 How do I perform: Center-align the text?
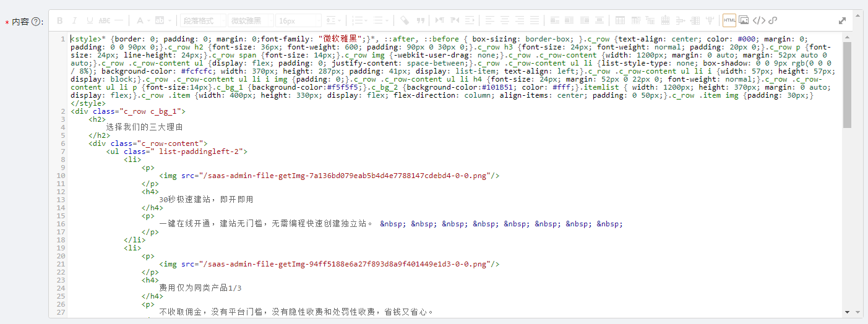coord(505,20)
